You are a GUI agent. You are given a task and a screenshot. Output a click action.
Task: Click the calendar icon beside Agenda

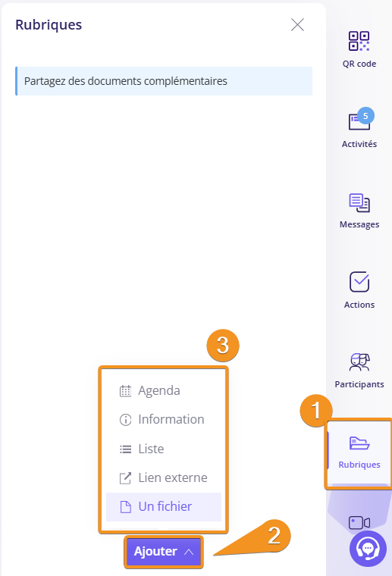point(125,391)
